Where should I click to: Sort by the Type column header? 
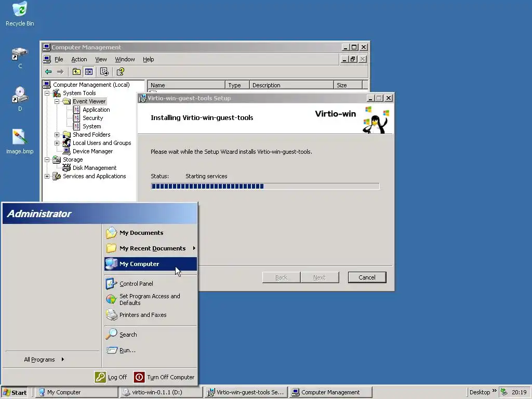[237, 85]
